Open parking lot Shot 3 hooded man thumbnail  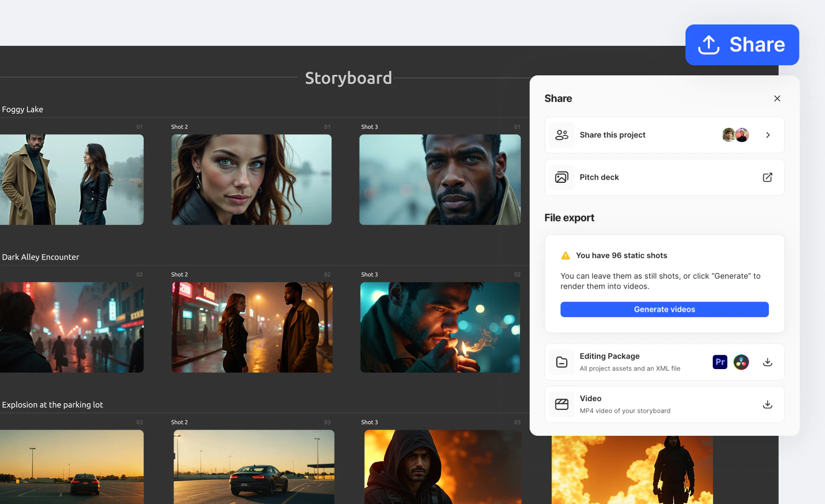443,467
